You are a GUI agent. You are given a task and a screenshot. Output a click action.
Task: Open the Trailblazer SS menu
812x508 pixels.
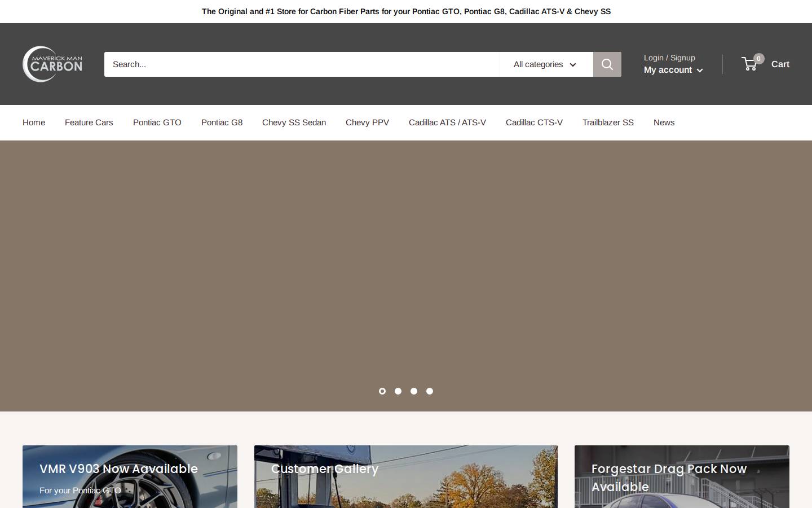tap(608, 122)
